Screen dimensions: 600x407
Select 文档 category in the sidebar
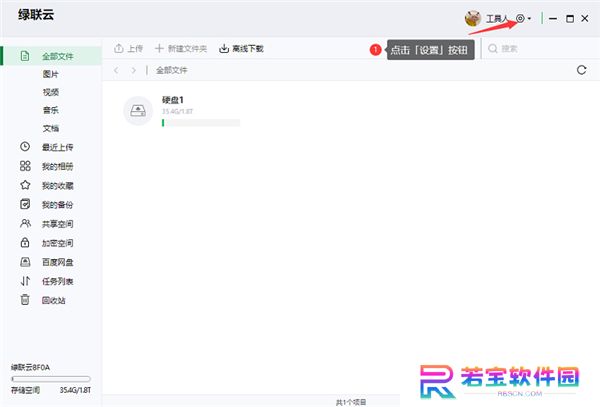51,128
